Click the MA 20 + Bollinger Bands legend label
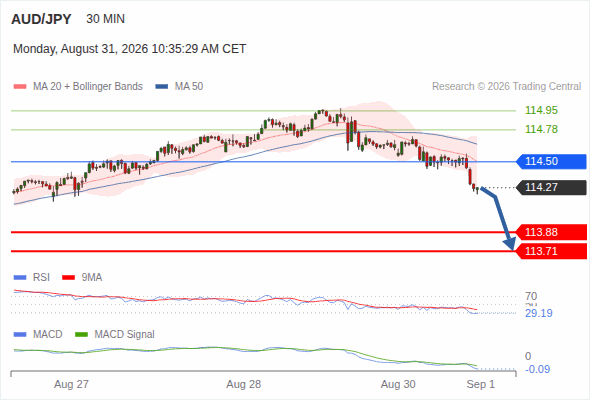This screenshot has height=400, width=590. point(88,87)
